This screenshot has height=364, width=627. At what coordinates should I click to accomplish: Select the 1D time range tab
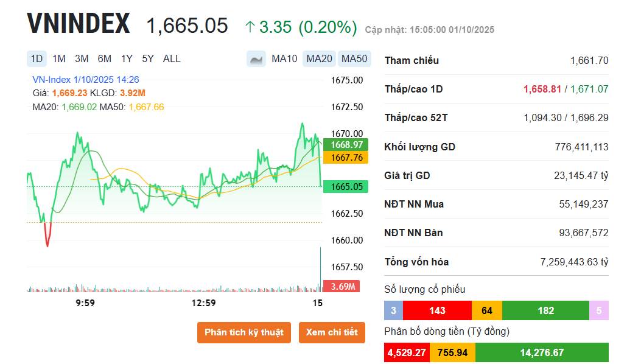click(37, 59)
